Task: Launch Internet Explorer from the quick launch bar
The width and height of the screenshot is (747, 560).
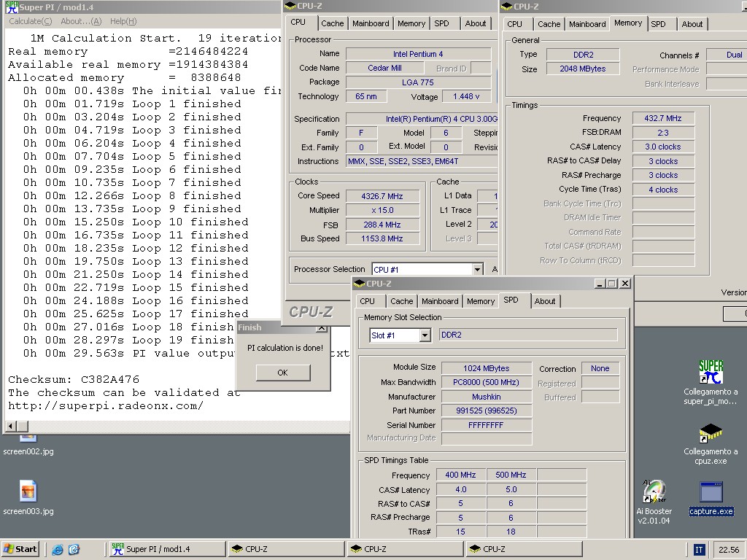Action: [58, 550]
